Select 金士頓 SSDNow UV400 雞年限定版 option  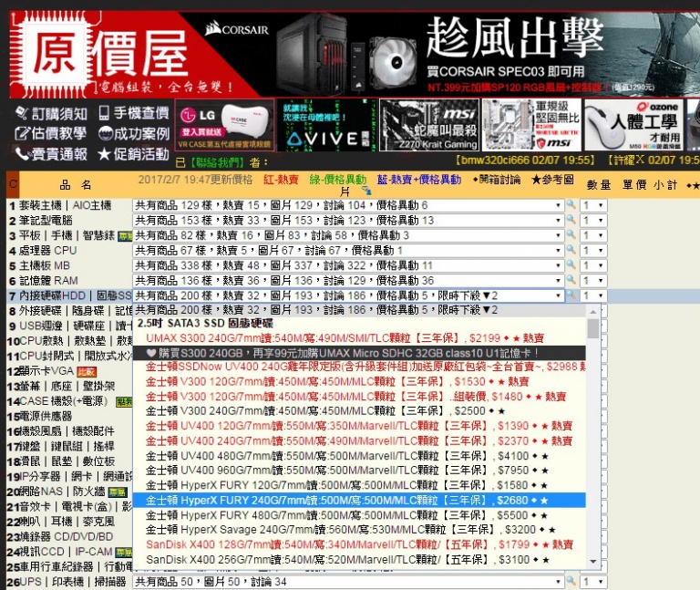pos(359,367)
